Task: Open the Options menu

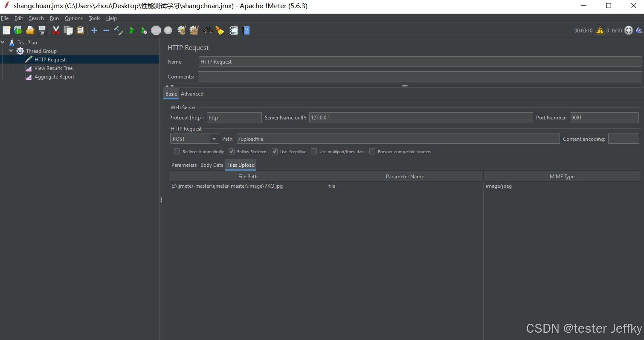Action: point(74,18)
